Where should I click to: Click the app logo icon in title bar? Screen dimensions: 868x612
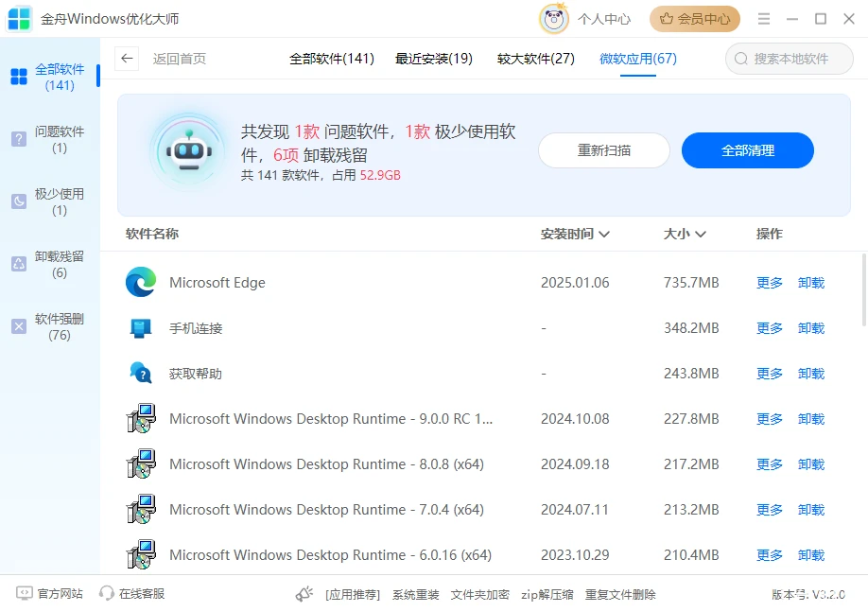pyautogui.click(x=19, y=18)
